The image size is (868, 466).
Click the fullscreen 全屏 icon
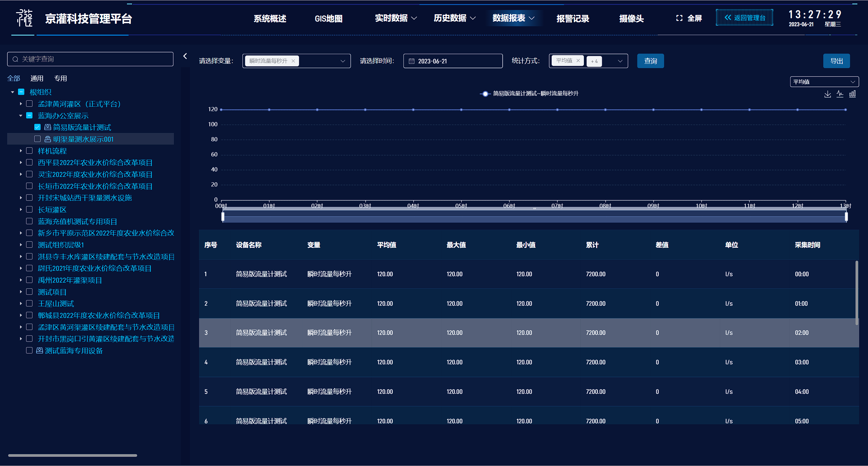pyautogui.click(x=679, y=18)
